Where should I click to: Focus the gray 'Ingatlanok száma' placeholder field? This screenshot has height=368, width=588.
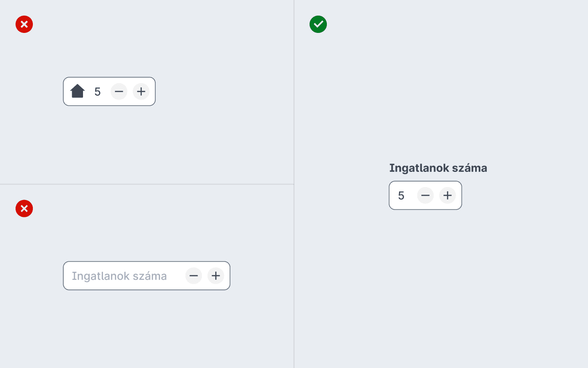click(119, 276)
